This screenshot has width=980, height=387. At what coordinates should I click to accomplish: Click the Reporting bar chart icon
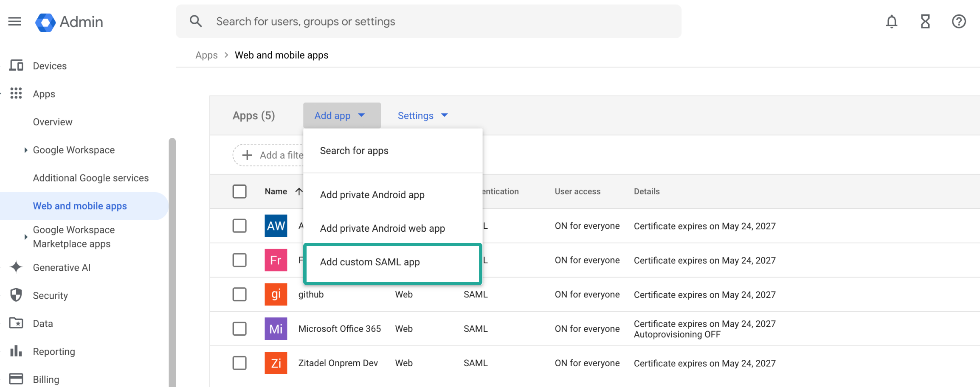(16, 351)
